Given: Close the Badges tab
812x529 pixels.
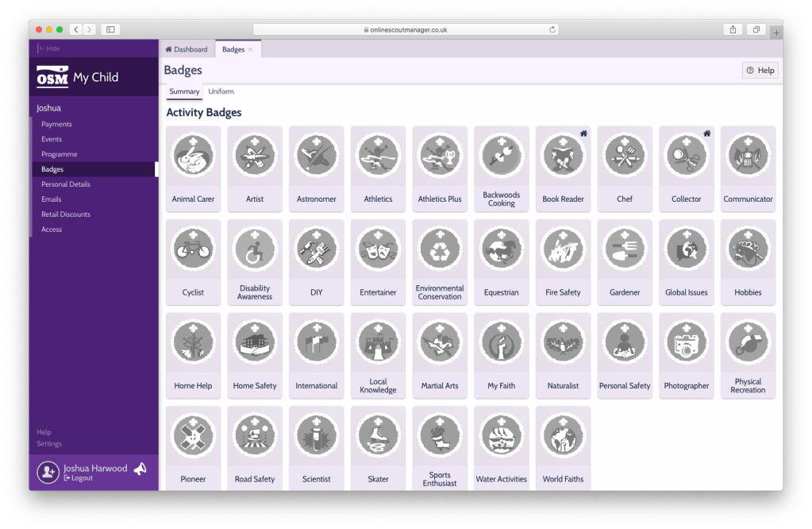Looking at the screenshot, I should pyautogui.click(x=250, y=49).
